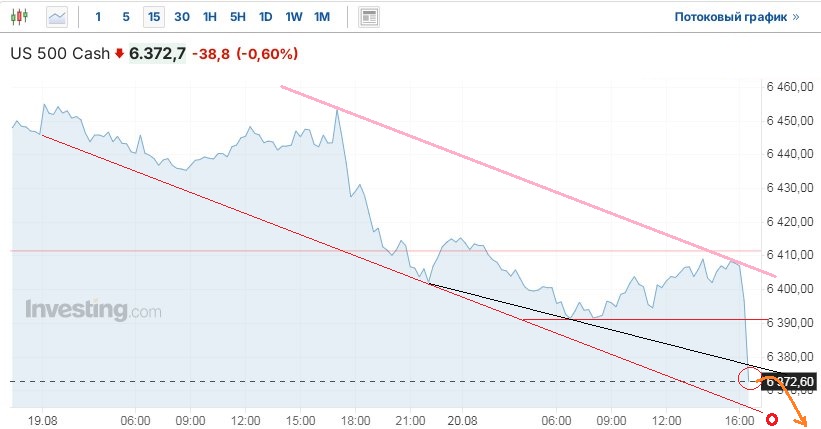Toggle the 15 minute timeframe

[153, 17]
